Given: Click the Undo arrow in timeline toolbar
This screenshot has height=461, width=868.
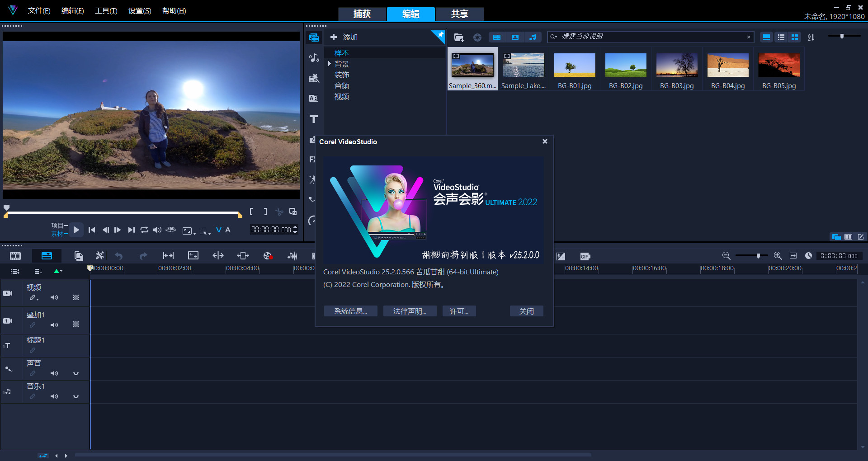Looking at the screenshot, I should pyautogui.click(x=119, y=256).
